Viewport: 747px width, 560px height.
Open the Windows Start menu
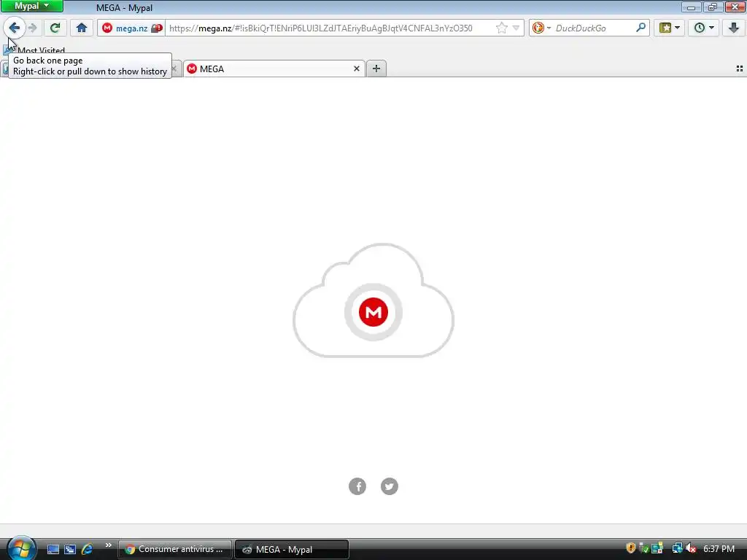click(21, 548)
